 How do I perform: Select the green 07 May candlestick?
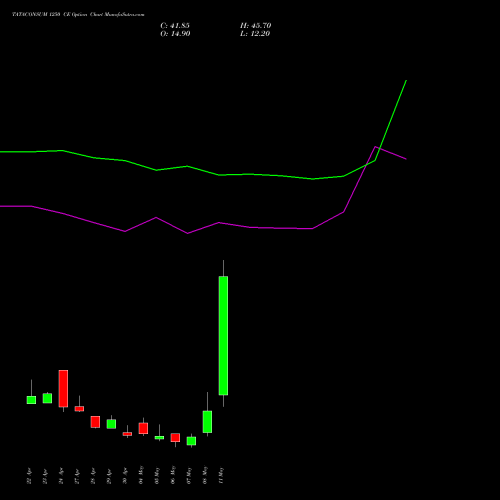[x=191, y=441]
